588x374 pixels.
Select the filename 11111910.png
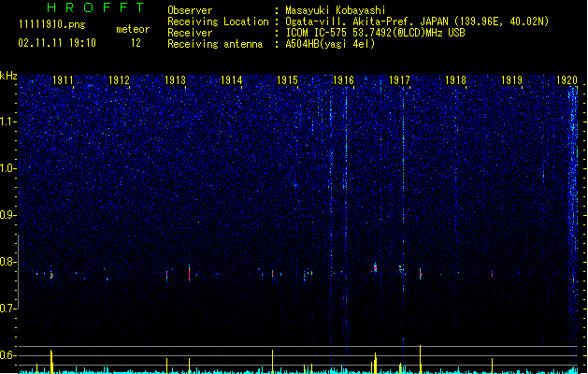[51, 24]
